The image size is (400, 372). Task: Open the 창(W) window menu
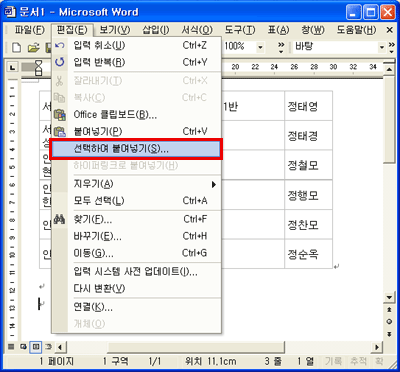tap(313, 30)
